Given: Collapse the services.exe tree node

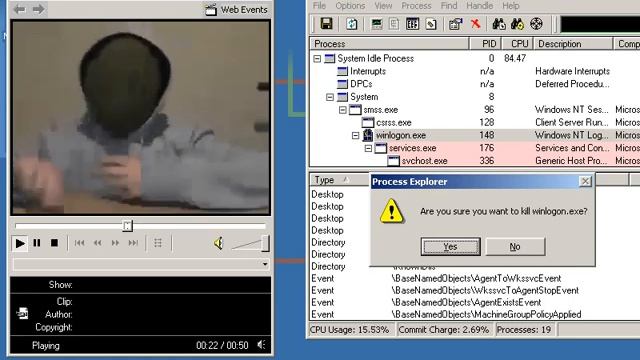Looking at the screenshot, I should (x=368, y=148).
